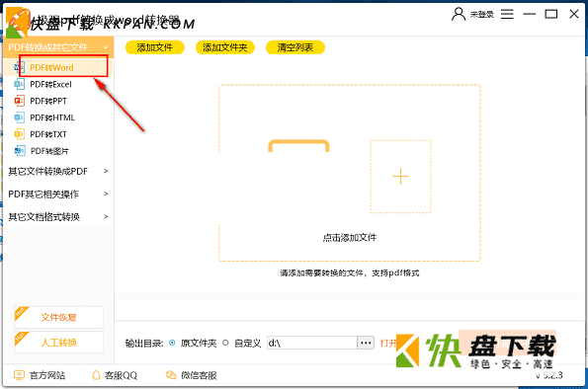Click the plus icon to add files
The height and width of the screenshot is (389, 588).
click(x=400, y=177)
